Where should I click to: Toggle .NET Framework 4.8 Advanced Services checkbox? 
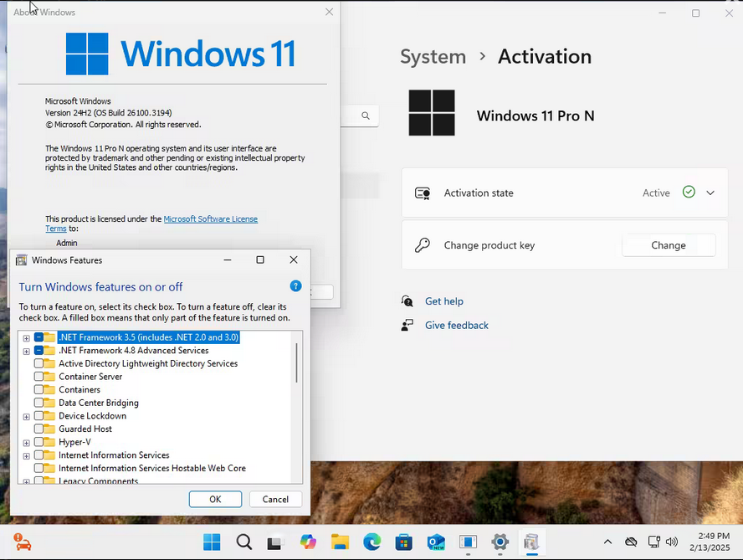coord(38,351)
